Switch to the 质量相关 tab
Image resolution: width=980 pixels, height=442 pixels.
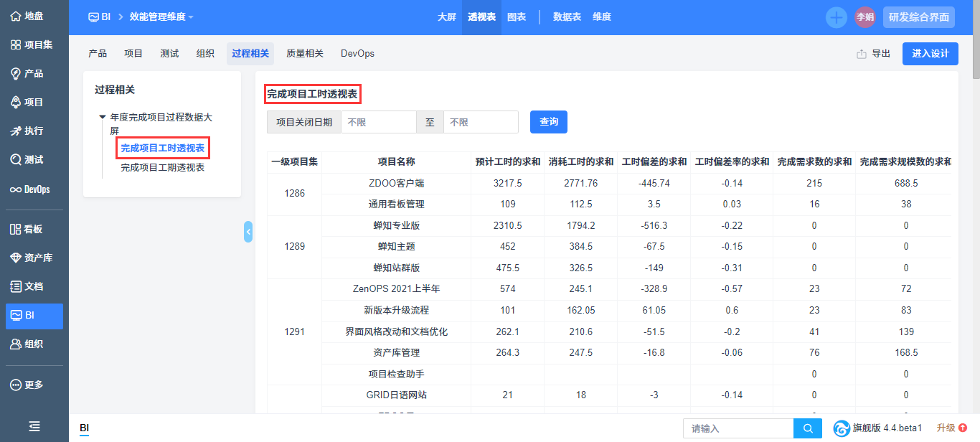305,54
